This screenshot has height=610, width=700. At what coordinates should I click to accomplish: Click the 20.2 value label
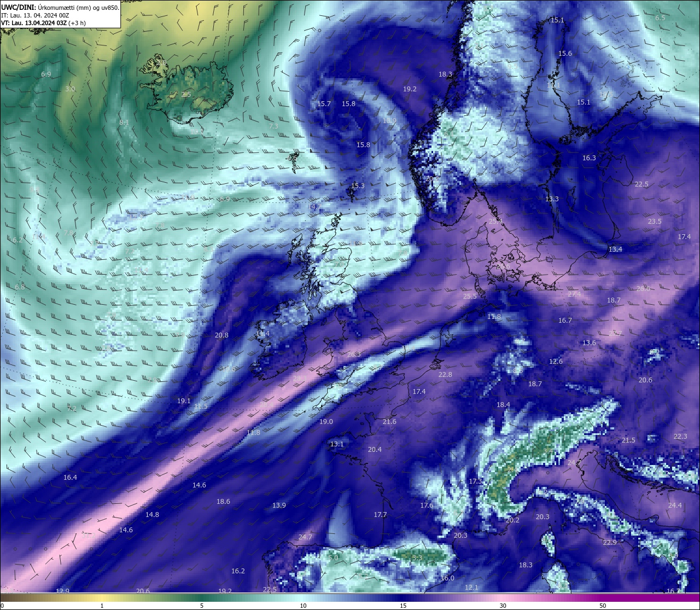pos(512,520)
